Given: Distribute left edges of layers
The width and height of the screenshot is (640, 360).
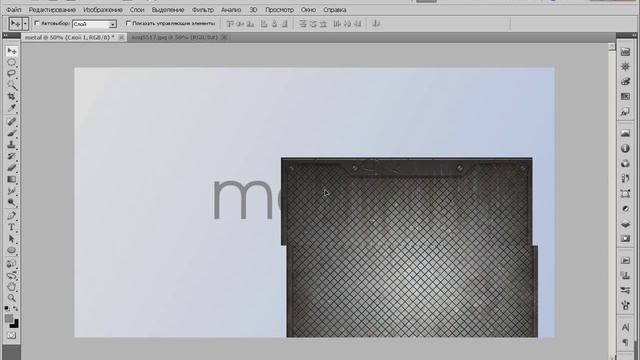Looking at the screenshot, I should 337,24.
